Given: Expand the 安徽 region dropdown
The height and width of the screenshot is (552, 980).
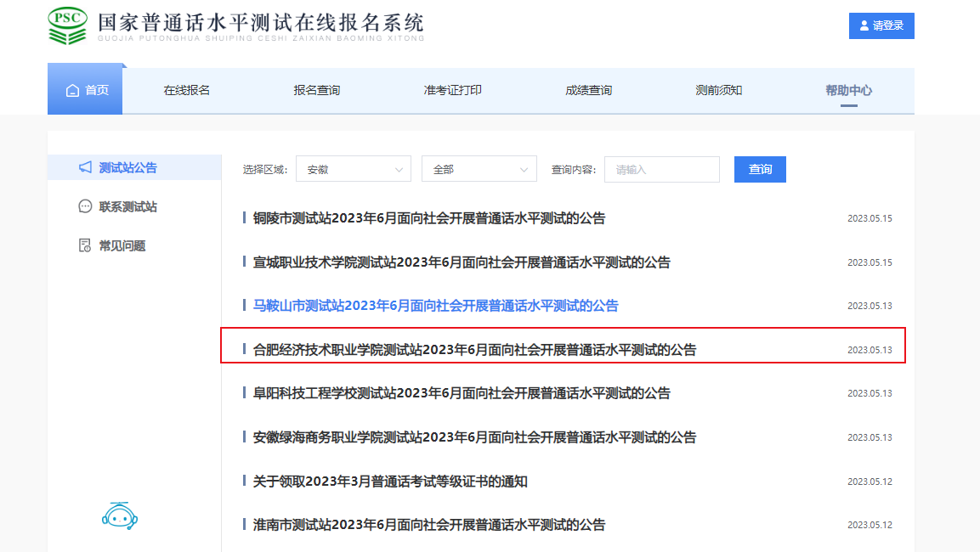Looking at the screenshot, I should (x=353, y=169).
